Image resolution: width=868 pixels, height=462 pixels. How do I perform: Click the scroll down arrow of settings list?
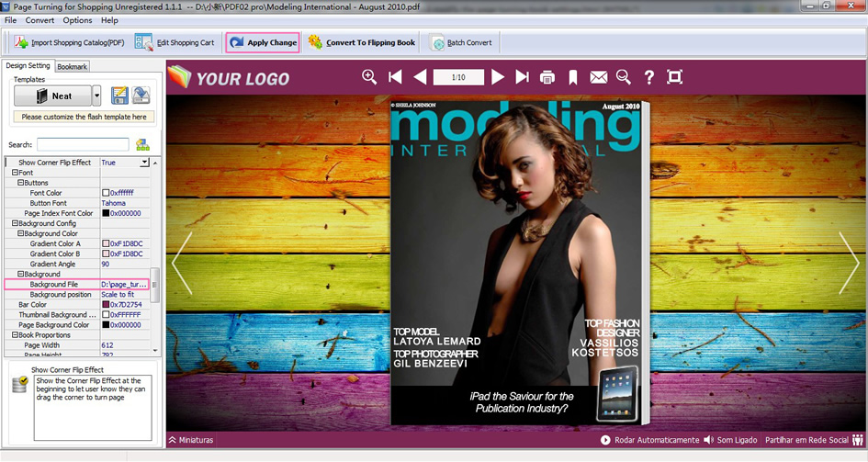[x=155, y=350]
